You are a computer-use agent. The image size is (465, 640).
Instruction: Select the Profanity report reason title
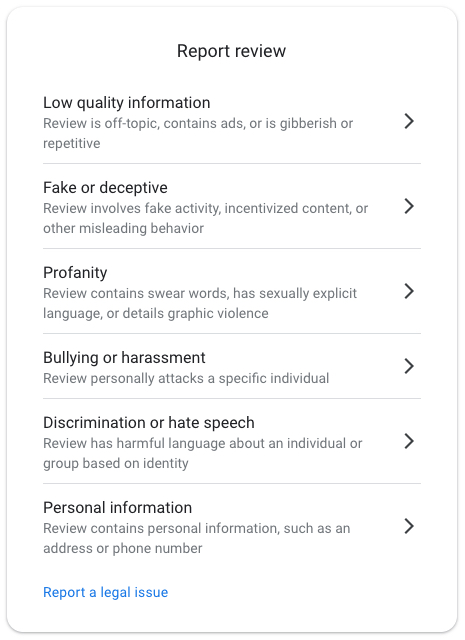[75, 273]
